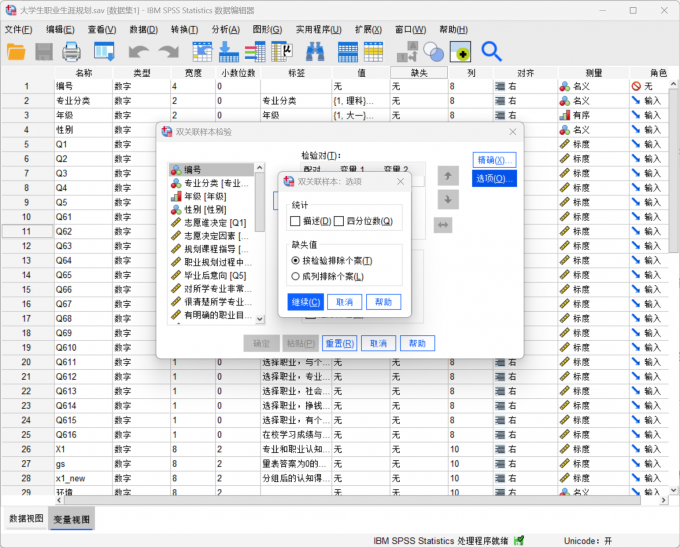
Task: Click the 选项(O)... button
Action: (x=494, y=179)
